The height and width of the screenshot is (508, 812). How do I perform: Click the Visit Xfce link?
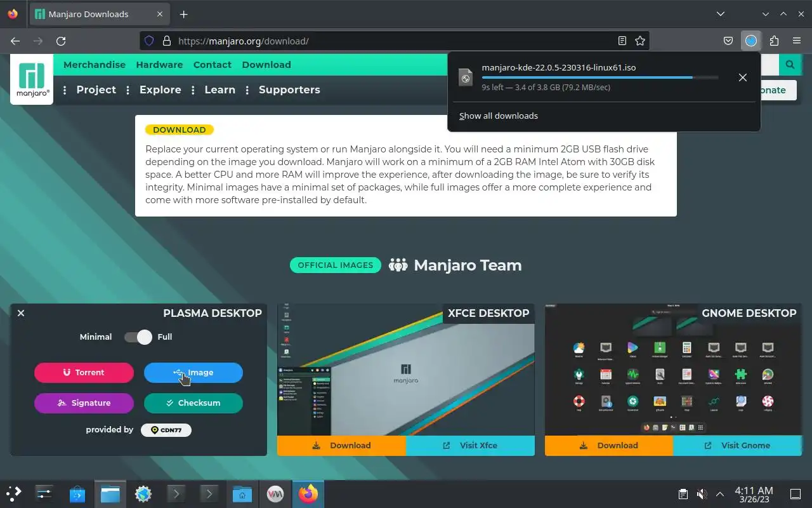470,446
